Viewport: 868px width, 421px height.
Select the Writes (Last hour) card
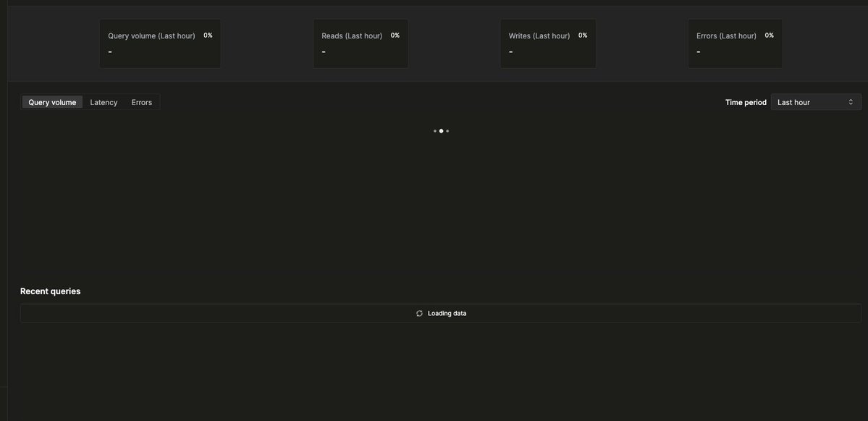(x=548, y=43)
